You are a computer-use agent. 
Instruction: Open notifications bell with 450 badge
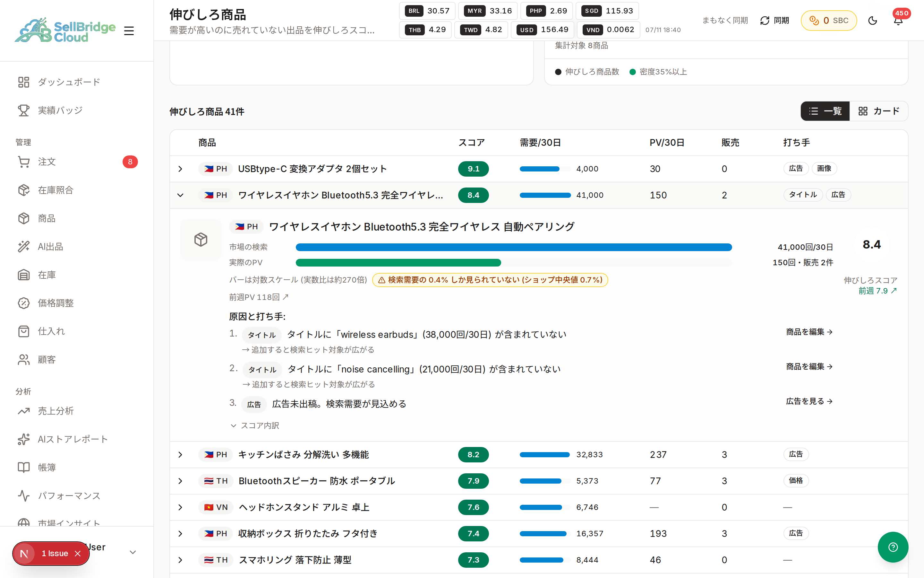pos(898,21)
